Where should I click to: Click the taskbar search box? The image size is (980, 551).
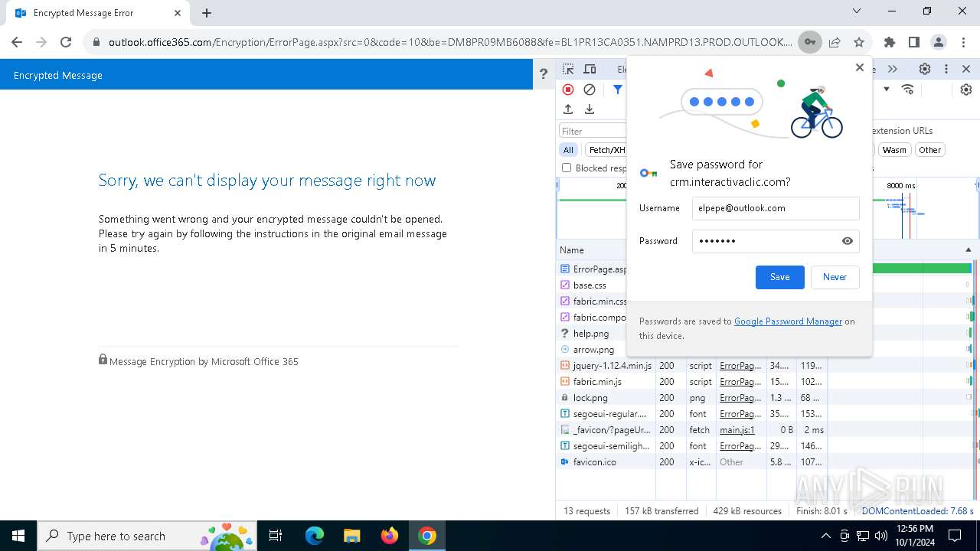(x=148, y=536)
